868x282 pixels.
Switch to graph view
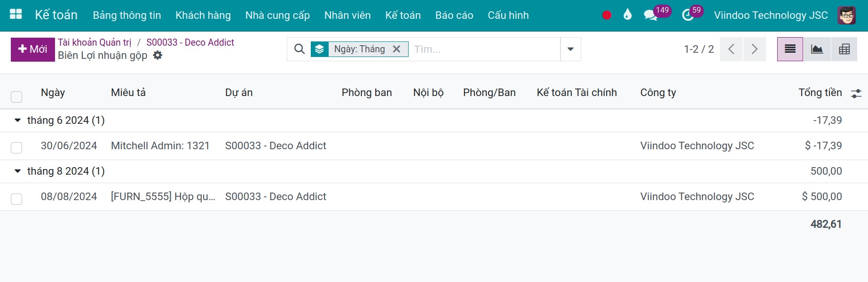817,49
